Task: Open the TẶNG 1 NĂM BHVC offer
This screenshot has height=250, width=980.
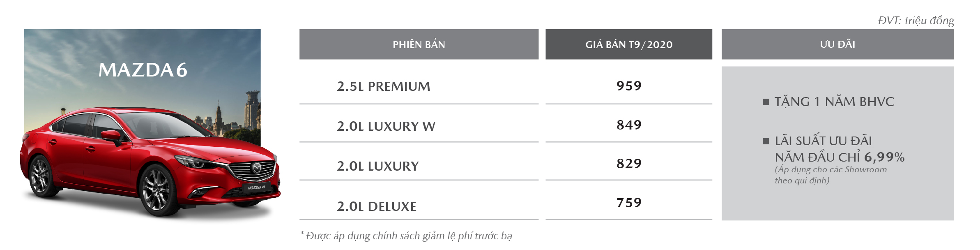Action: [834, 102]
